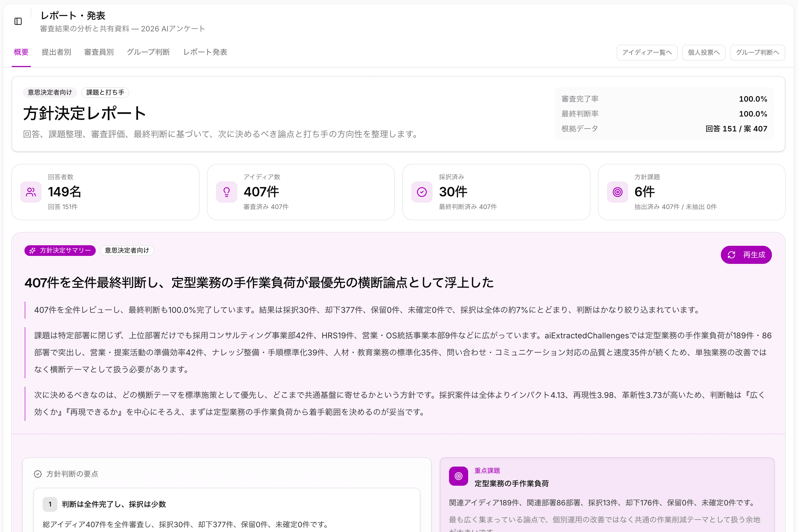Viewport: 798px width, 532px height.
Task: Switch to the 概要 tab
Action: pyautogui.click(x=21, y=52)
